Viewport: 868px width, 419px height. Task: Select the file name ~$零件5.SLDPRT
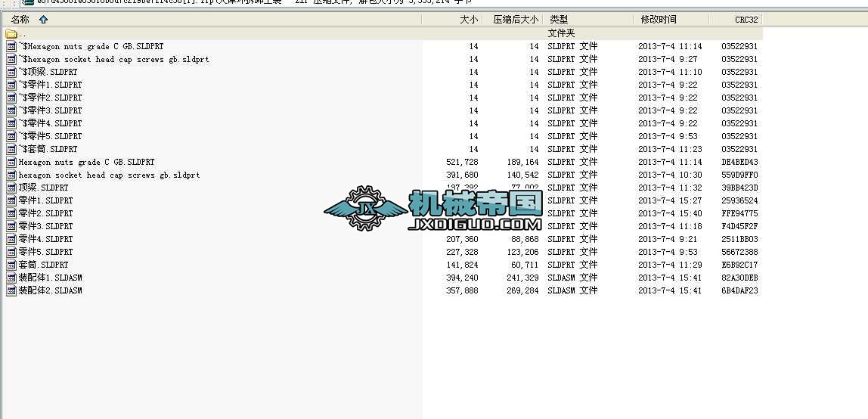pyautogui.click(x=51, y=136)
